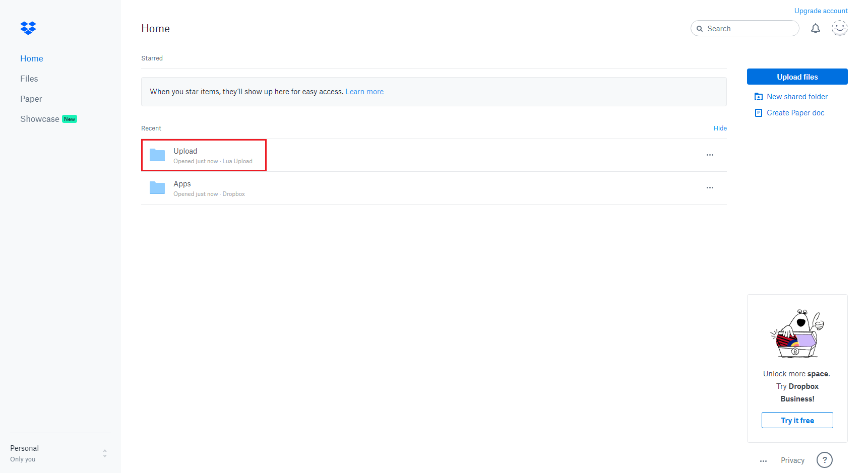Open the Apps folder icon
Image resolution: width=868 pixels, height=473 pixels.
[x=157, y=187]
